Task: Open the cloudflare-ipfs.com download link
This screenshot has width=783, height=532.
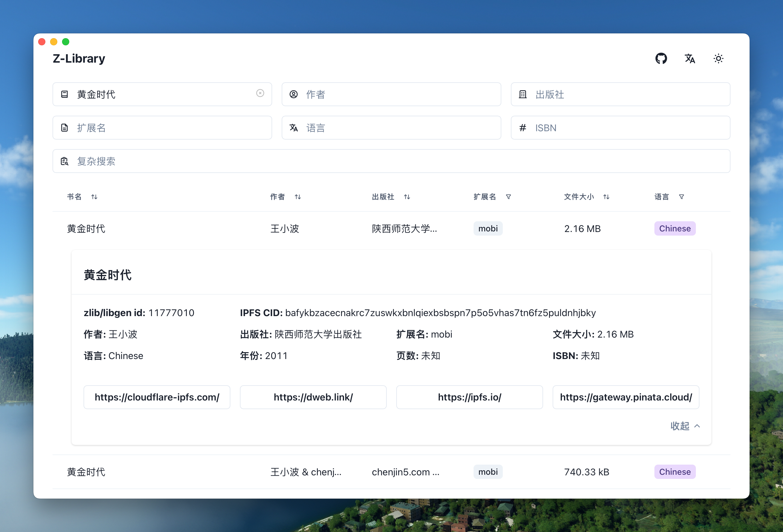Action: (x=157, y=397)
